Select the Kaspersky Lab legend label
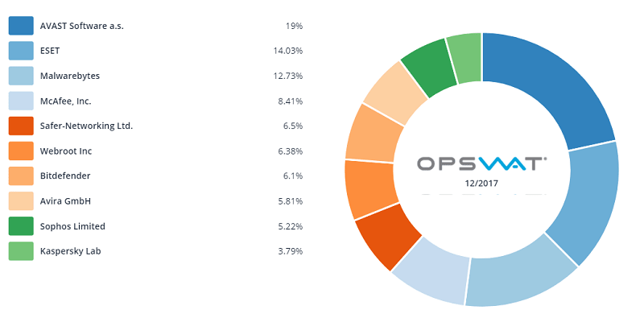Viewport: 644px width, 314px height. (70, 251)
